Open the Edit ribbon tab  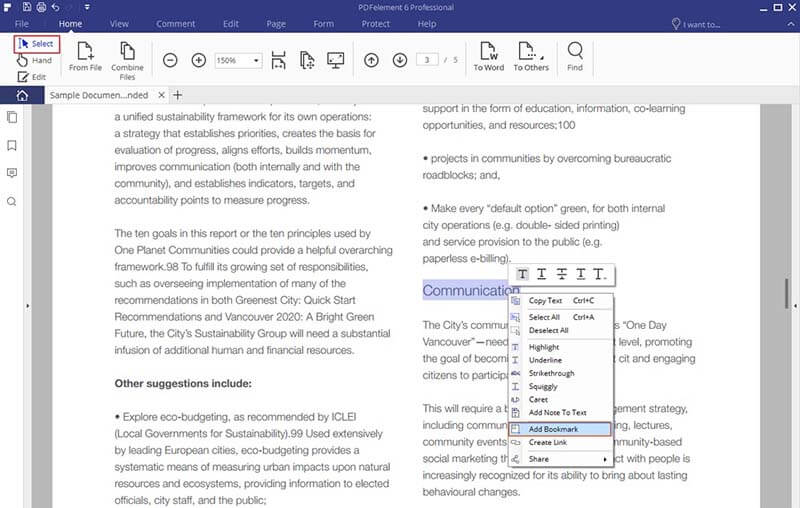click(x=231, y=24)
